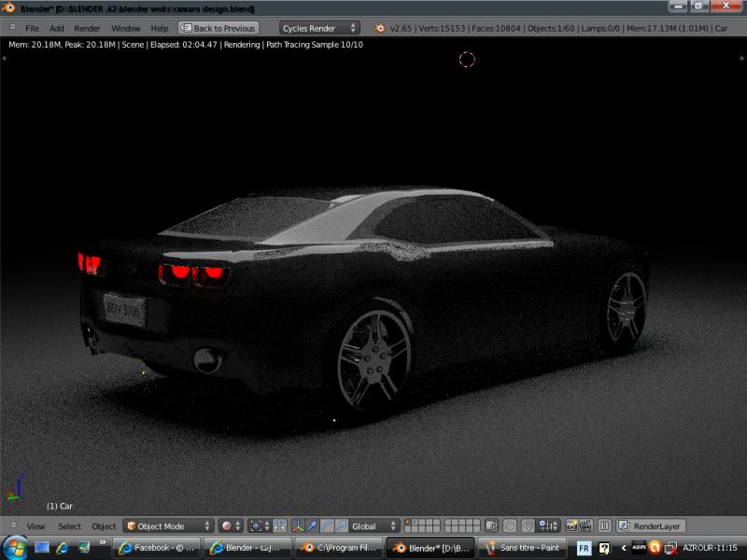Click the FR language bar indicator
Image resolution: width=747 pixels, height=560 pixels.
pos(584,548)
